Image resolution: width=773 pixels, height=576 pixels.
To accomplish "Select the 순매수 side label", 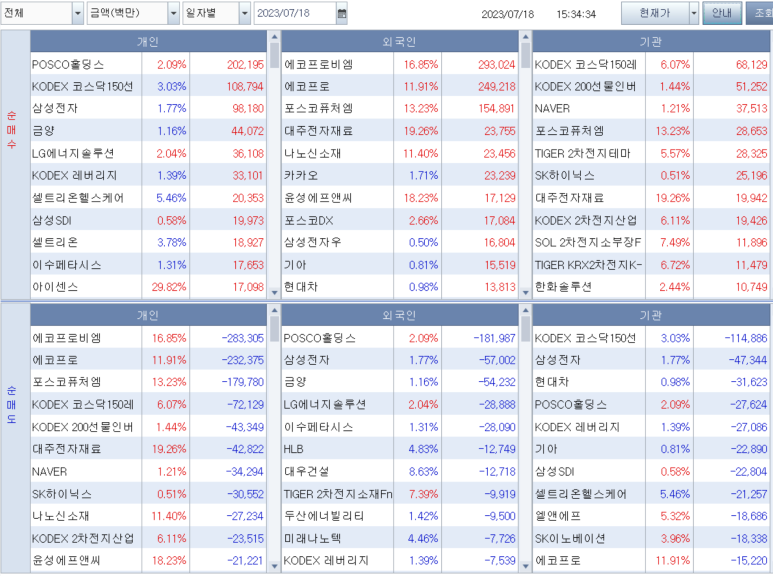I will coord(11,130).
